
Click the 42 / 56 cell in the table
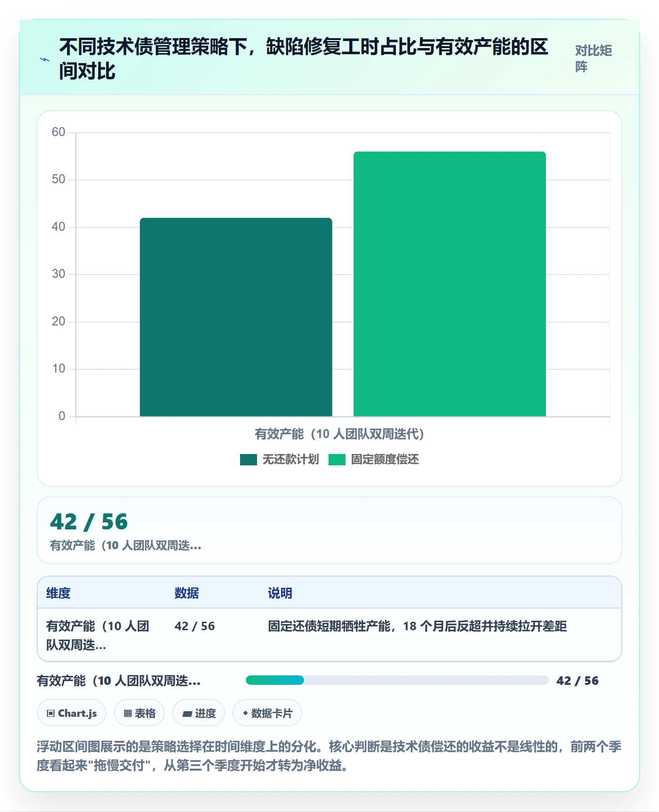point(194,626)
